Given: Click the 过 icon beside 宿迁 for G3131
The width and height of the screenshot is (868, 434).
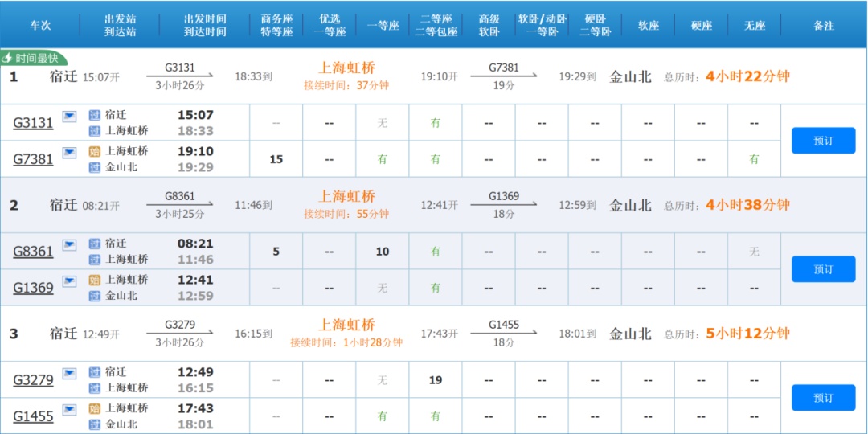Looking at the screenshot, I should [x=95, y=115].
